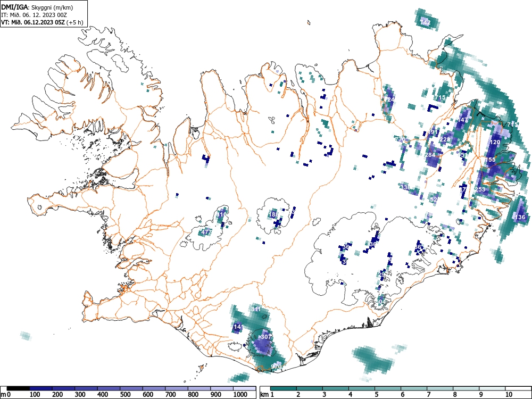Click the 'IT: Mið. 06. 12. 2023 00Z' line

(x=34, y=15)
